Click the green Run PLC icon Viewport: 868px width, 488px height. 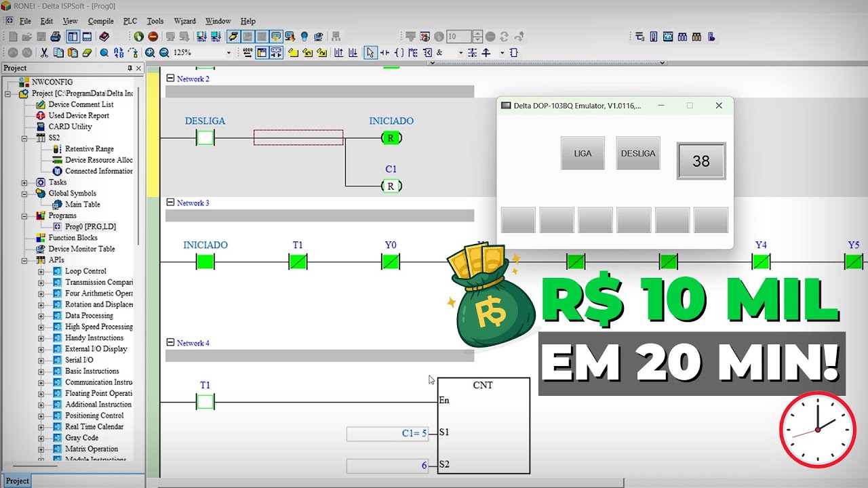click(x=138, y=37)
